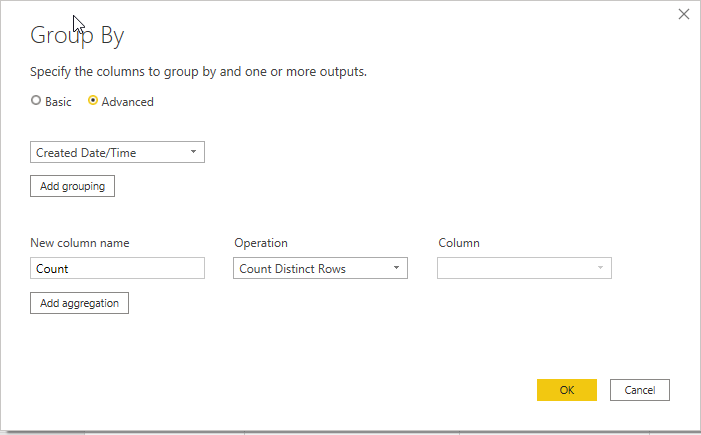Select the Basic radio option

pyautogui.click(x=36, y=101)
